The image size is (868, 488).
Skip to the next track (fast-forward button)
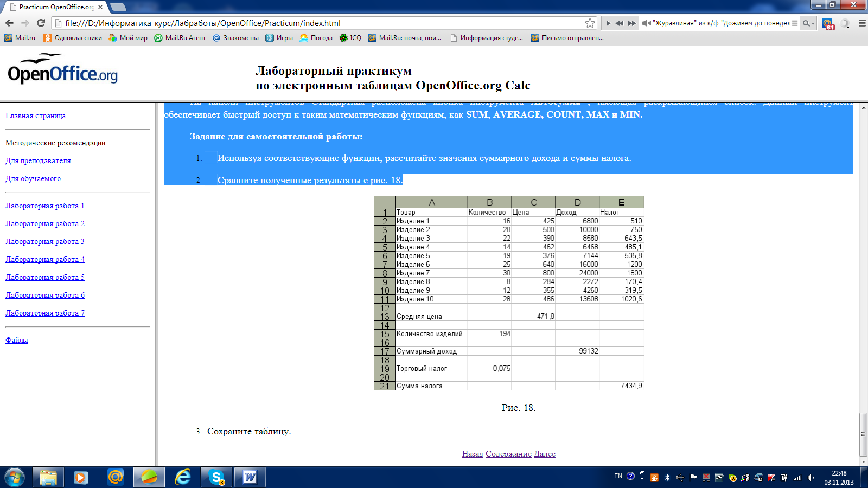(631, 23)
